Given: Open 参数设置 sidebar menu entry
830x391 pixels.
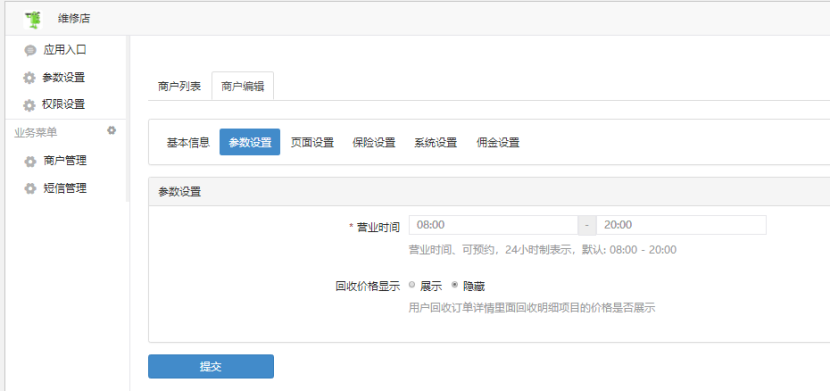Looking at the screenshot, I should pos(65,77).
